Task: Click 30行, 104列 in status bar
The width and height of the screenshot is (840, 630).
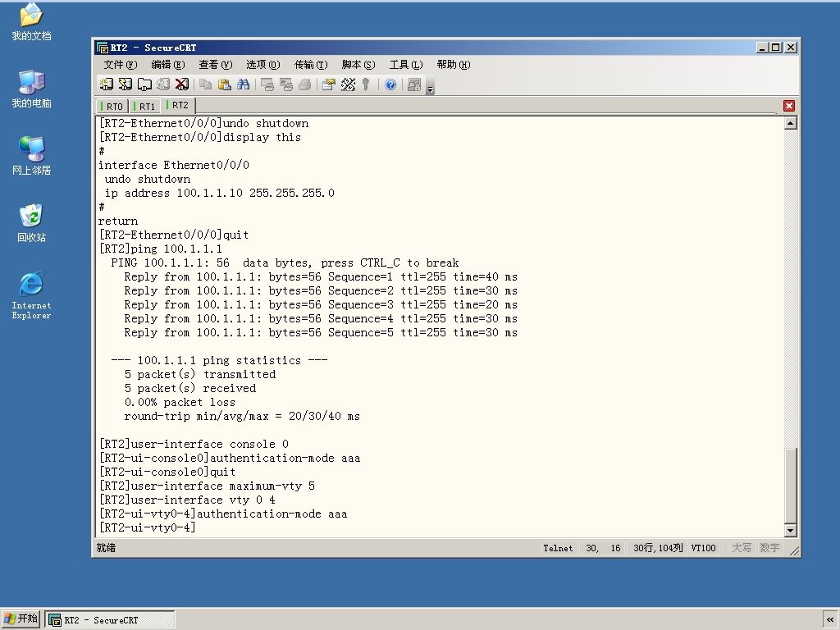Action: [658, 548]
